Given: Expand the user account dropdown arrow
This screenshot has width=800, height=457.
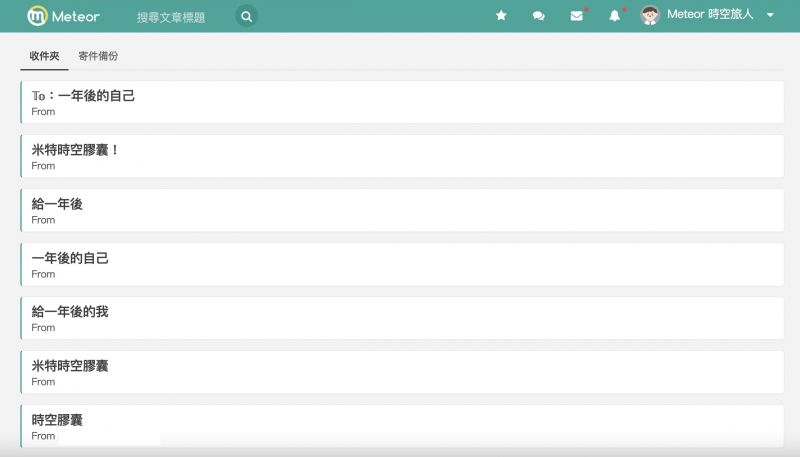Looking at the screenshot, I should [770, 16].
